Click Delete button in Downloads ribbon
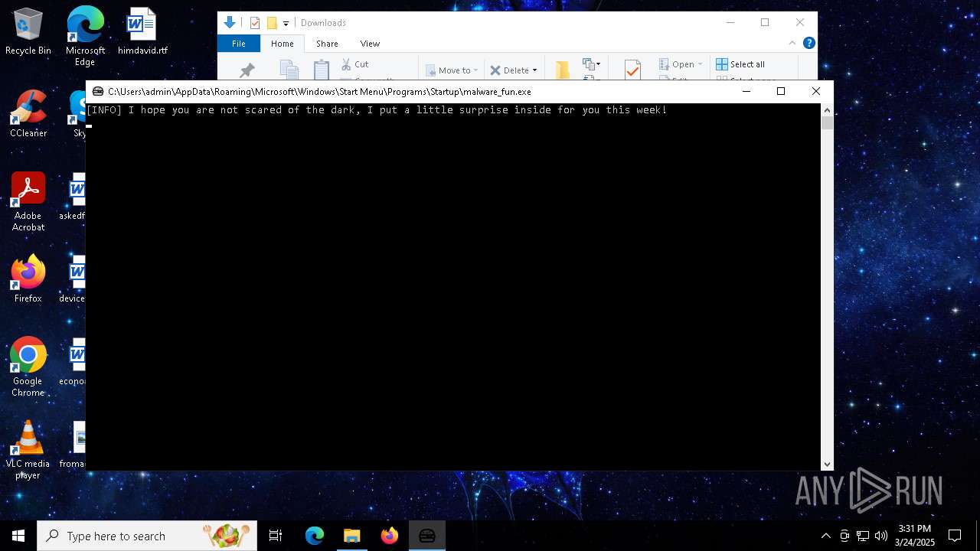The image size is (980, 551). coord(509,70)
